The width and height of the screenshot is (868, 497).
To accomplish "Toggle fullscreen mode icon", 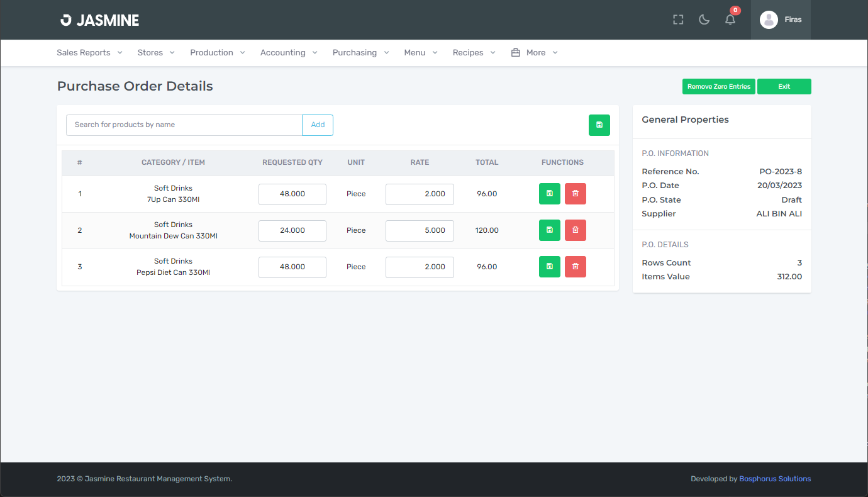I will click(x=677, y=20).
